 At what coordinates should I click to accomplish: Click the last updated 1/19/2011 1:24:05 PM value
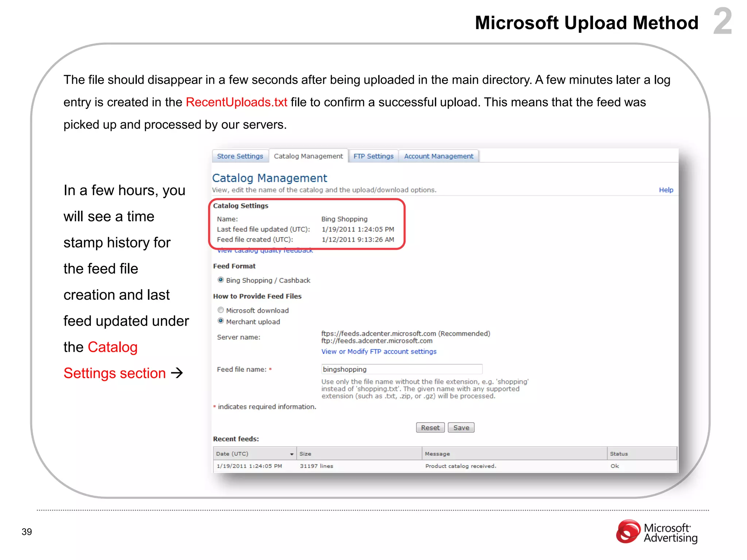click(358, 229)
